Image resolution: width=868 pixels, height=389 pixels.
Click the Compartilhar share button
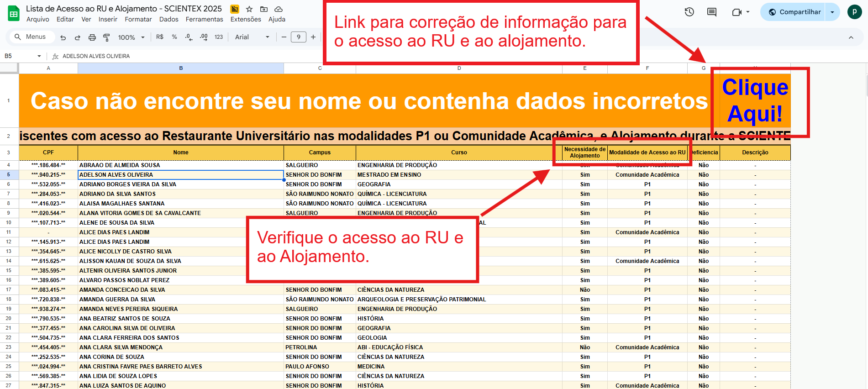click(x=794, y=12)
